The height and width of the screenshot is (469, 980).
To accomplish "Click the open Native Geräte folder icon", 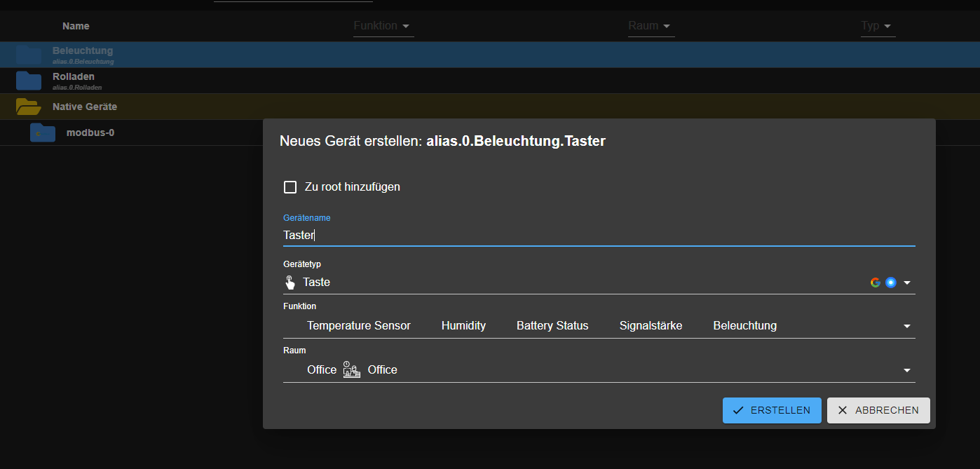I will (29, 107).
